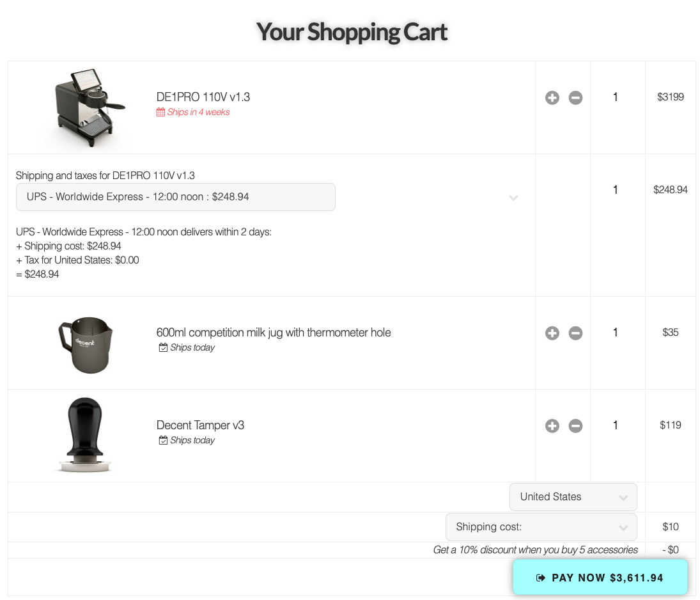Screen dimensions: 700x600
Task: Open the DE1PRO 110V v1.3 product link
Action: pyautogui.click(x=203, y=97)
